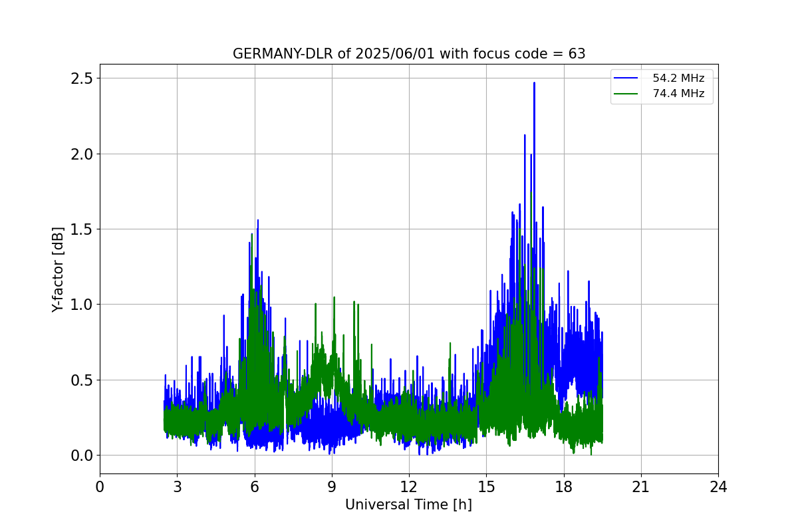Click the '54.2 MHz' legend label
This screenshot has height=532, width=798.
pyautogui.click(x=678, y=78)
